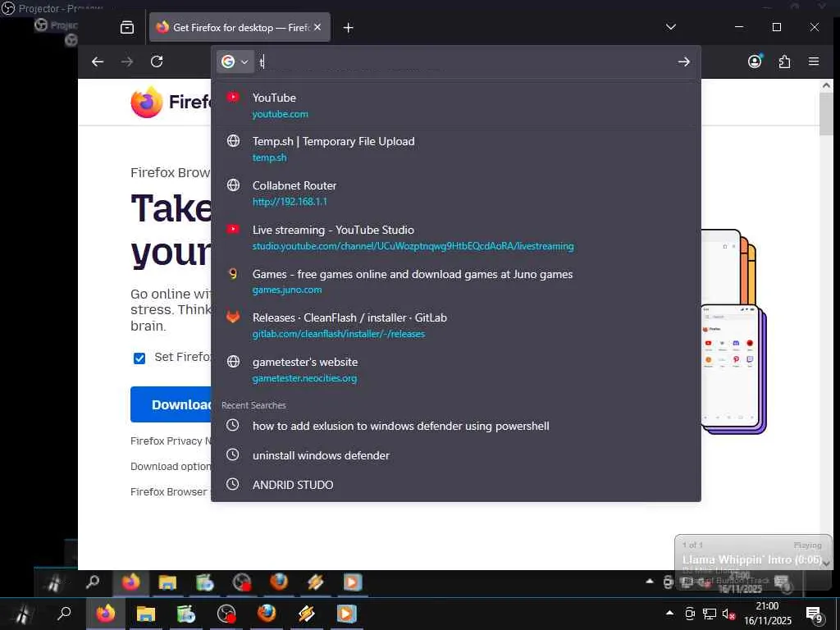The image size is (840, 630).
Task: Click the greyed forward navigation arrow
Action: [127, 62]
